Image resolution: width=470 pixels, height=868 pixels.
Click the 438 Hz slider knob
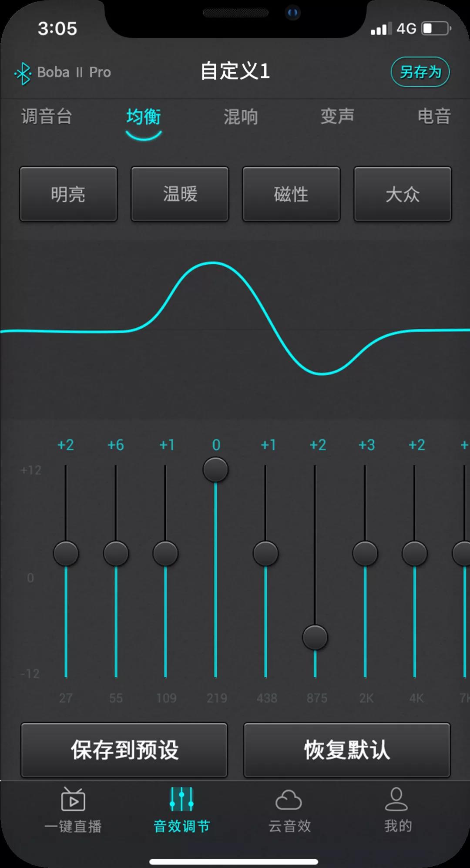265,554
